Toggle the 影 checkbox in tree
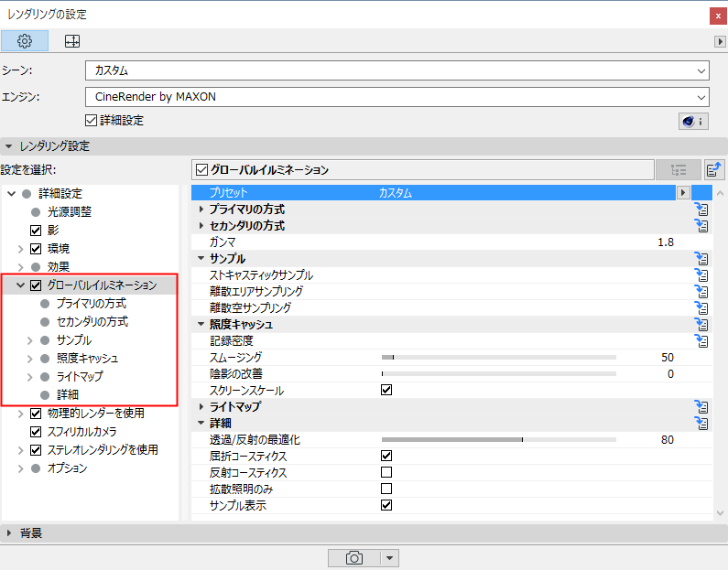The height and width of the screenshot is (570, 728). pyautogui.click(x=36, y=231)
